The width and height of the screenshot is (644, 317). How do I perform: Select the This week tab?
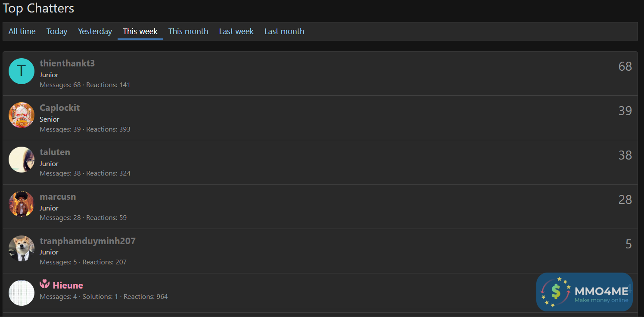tap(140, 31)
